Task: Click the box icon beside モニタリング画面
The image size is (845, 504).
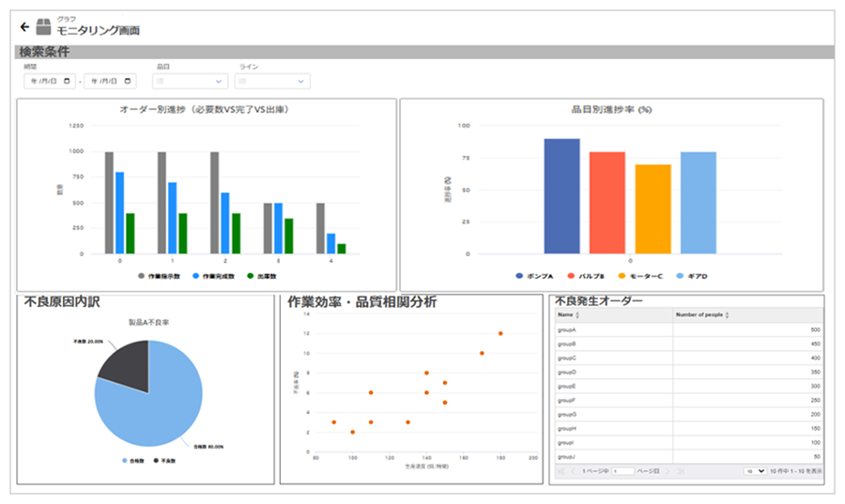Action: coord(43,26)
